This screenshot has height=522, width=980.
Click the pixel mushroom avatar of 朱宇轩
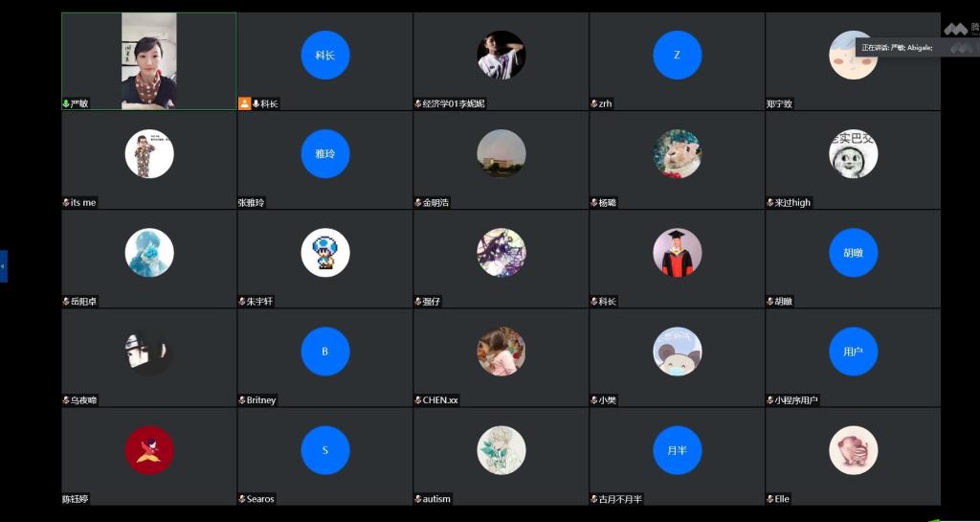325,253
